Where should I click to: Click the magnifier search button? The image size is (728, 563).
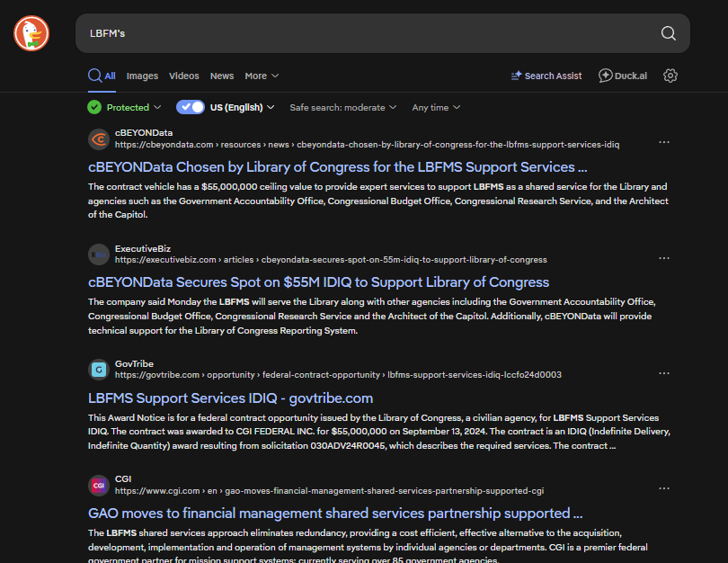click(x=668, y=33)
